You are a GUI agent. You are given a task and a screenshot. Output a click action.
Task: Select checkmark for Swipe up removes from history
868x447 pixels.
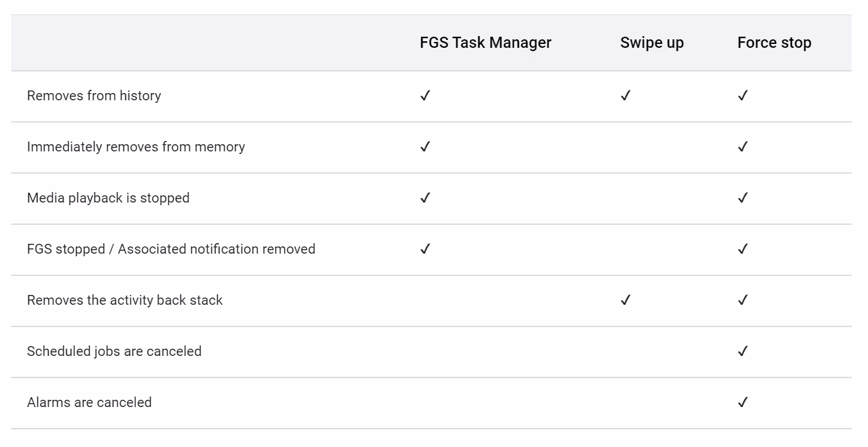(625, 96)
